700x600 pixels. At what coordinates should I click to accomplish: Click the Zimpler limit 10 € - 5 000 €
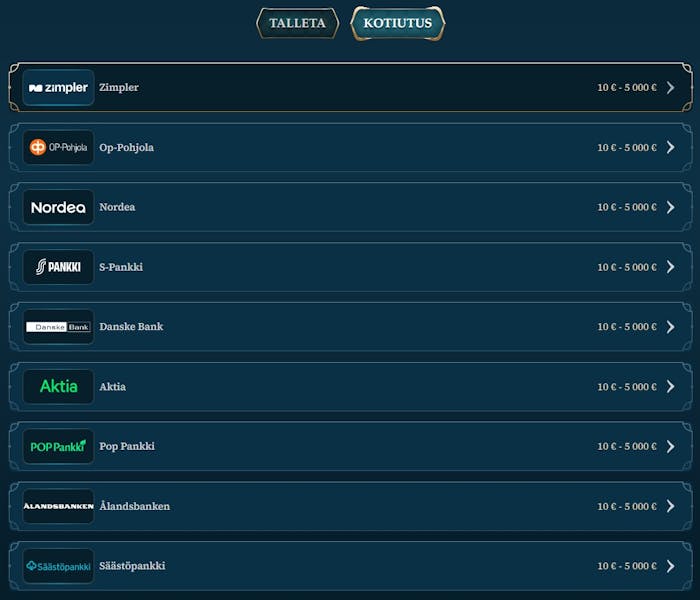[x=627, y=88]
